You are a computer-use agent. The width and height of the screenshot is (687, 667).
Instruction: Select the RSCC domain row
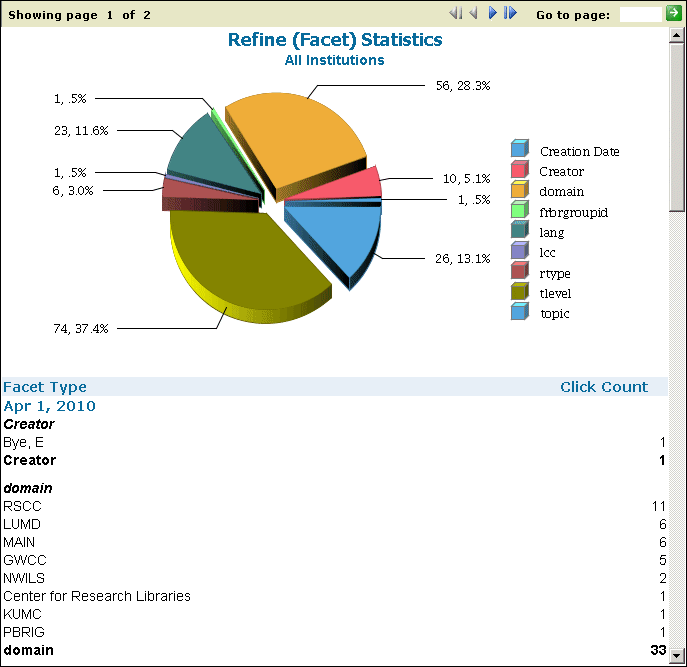[22, 506]
